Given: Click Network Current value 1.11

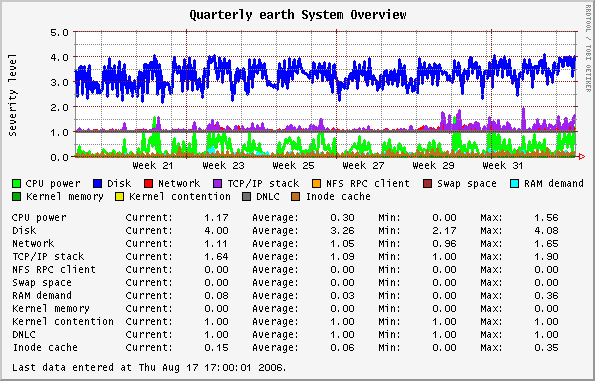Looking at the screenshot, I should (216, 244).
